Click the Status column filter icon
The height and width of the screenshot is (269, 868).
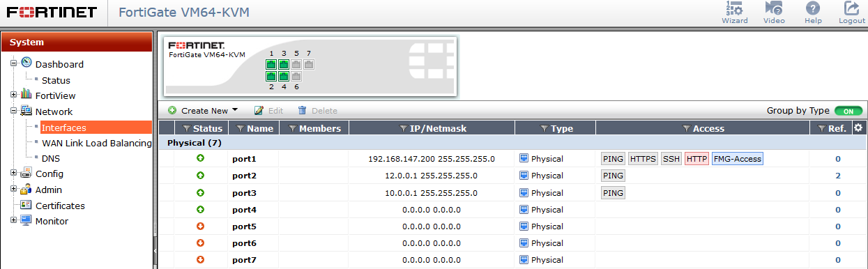click(x=186, y=129)
